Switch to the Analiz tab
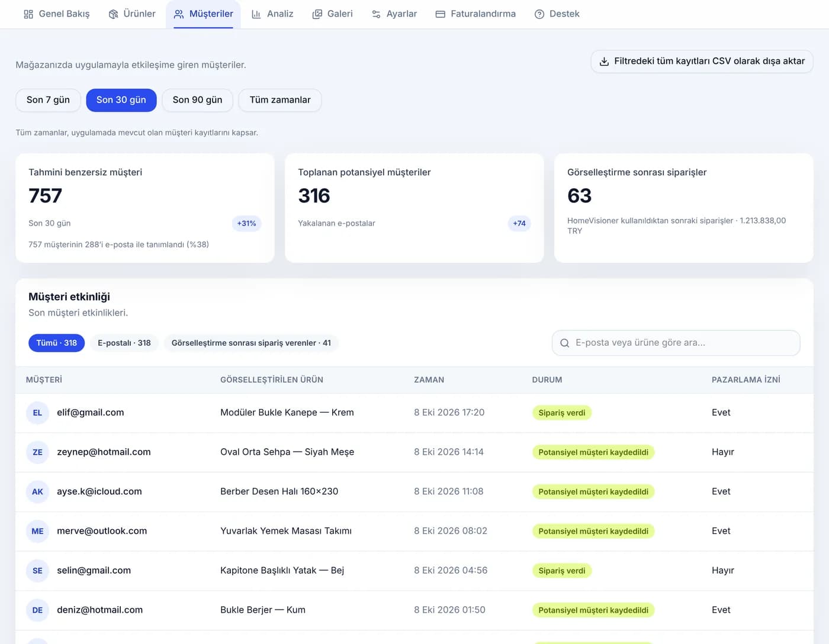The image size is (829, 644). pyautogui.click(x=272, y=14)
